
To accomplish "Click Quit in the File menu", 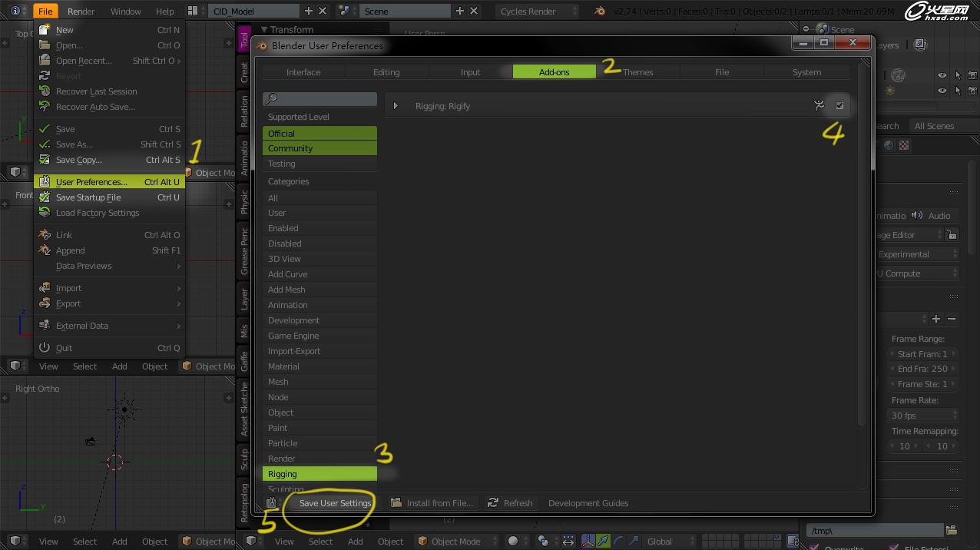I will [x=109, y=348].
